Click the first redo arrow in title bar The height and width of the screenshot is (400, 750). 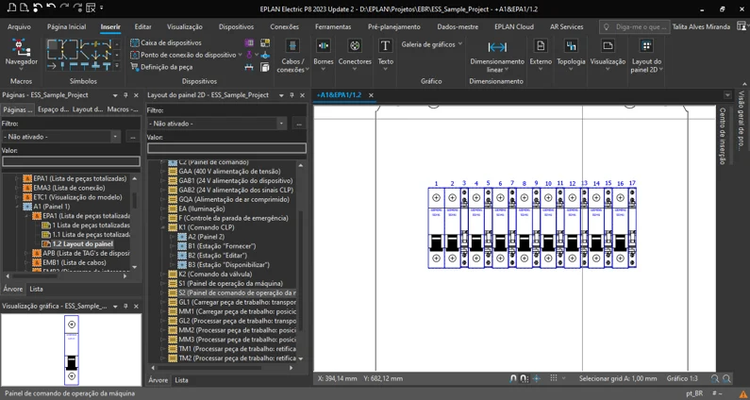click(65, 8)
